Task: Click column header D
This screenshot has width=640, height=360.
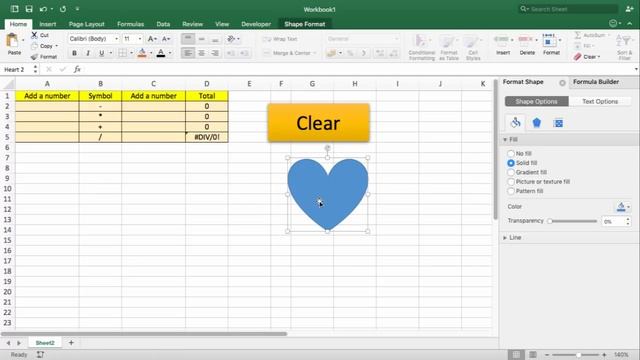Action: pyautogui.click(x=207, y=84)
